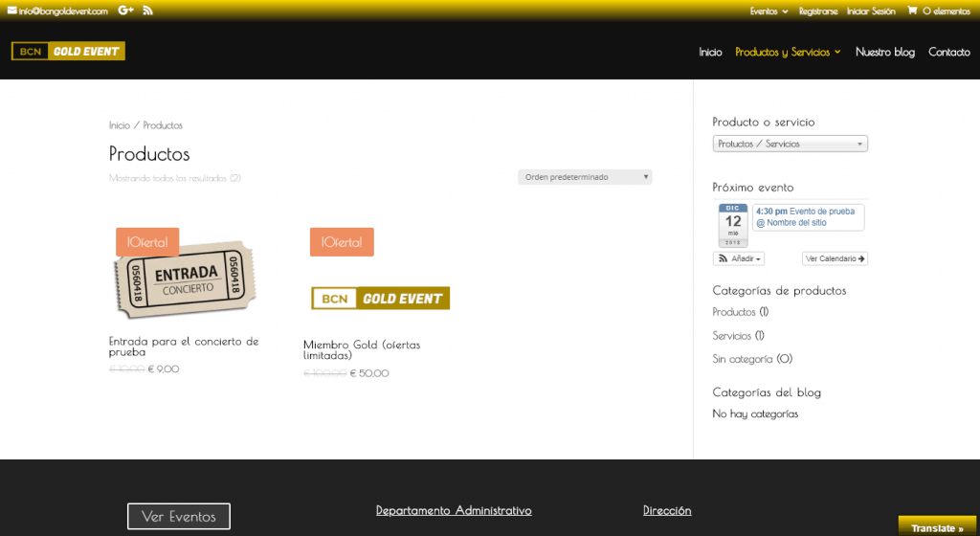Screen dimensions: 980x536
Task: Open the Servicios product category link
Action: coord(732,335)
